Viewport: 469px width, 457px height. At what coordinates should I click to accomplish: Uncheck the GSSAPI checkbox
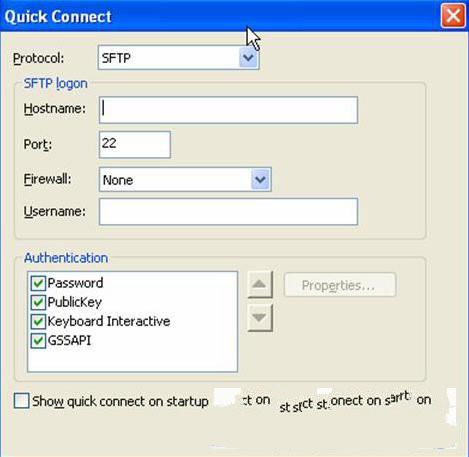click(38, 341)
